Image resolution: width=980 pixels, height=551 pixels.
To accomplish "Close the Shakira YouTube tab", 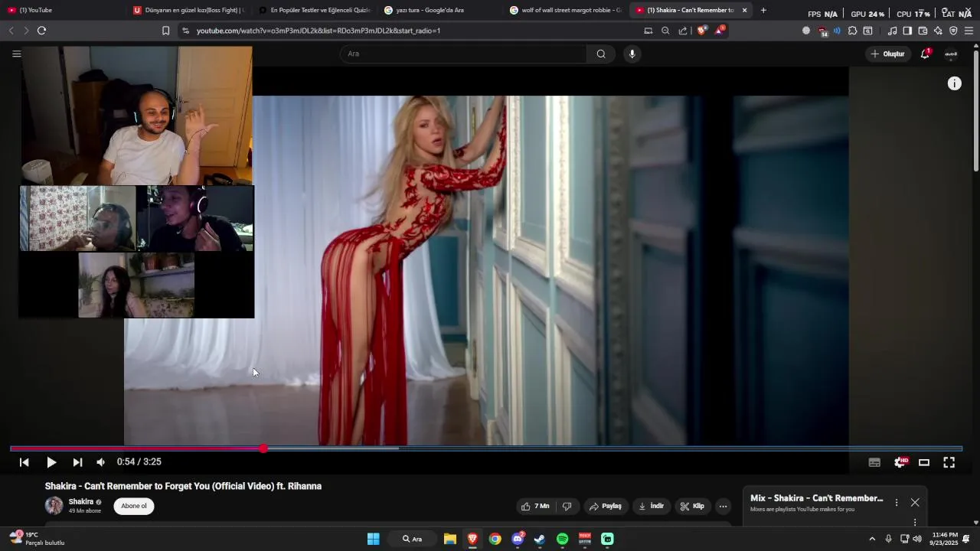I will pos(744,10).
